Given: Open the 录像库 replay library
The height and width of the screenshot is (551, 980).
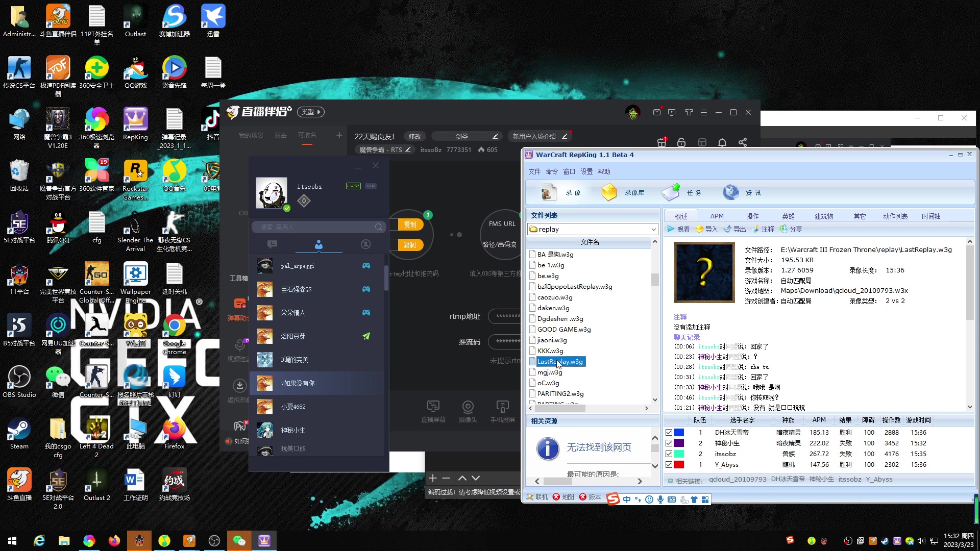Looking at the screenshot, I should tap(623, 193).
